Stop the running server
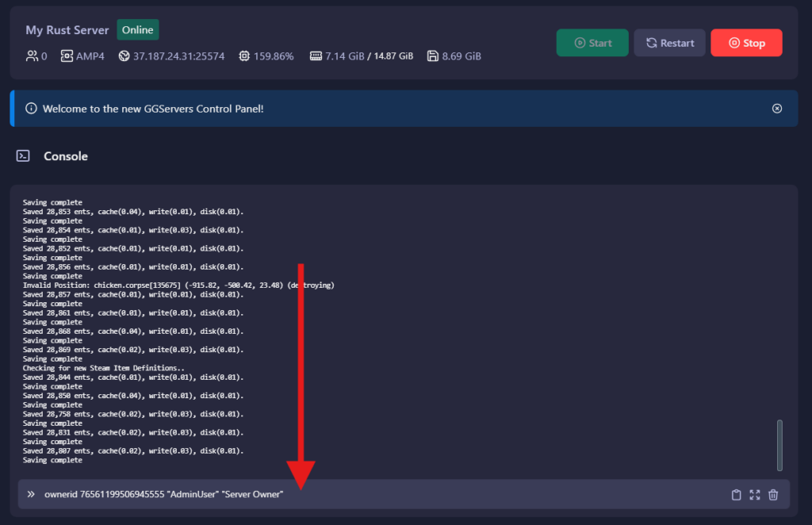Image resolution: width=812 pixels, height=525 pixels. click(745, 43)
